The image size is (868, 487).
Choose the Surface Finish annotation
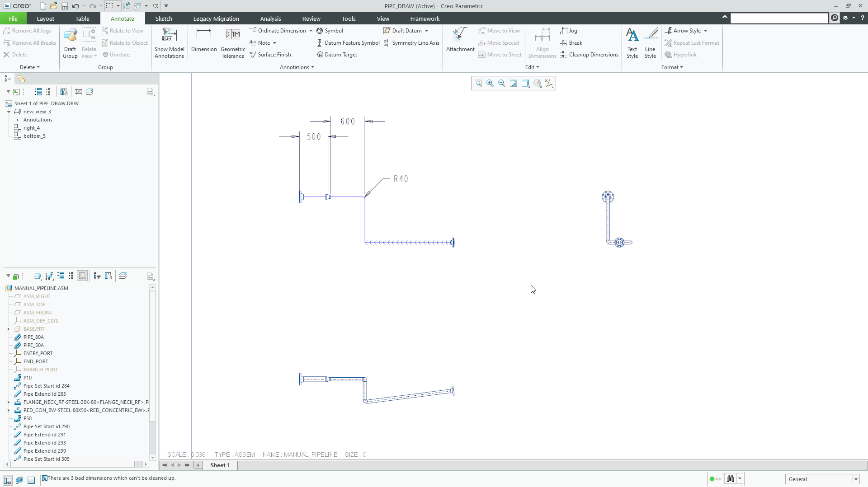270,55
